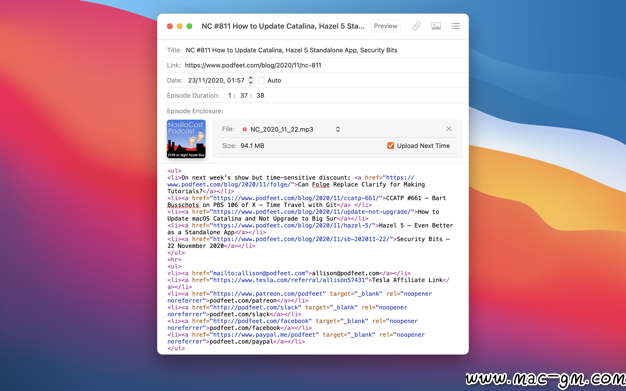Click the yellow minimize window button
This screenshot has width=626, height=391.
click(180, 26)
